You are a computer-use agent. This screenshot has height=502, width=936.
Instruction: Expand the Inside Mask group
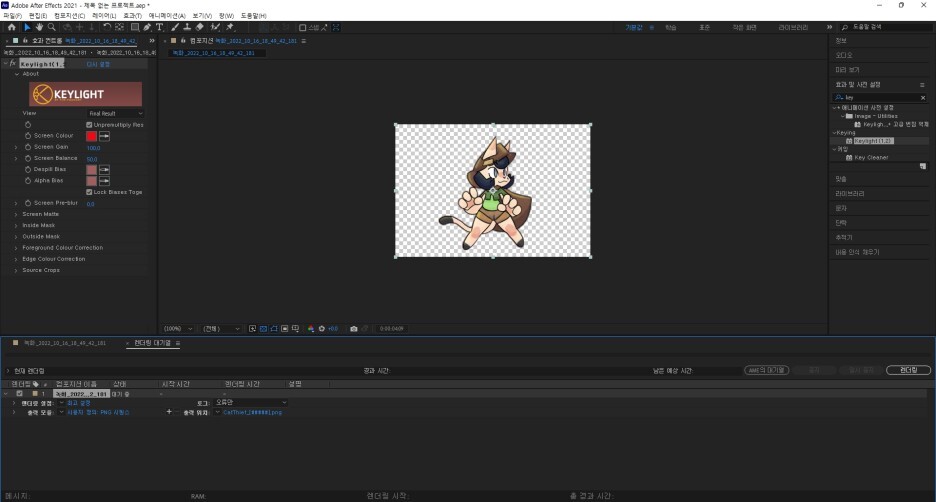(16, 226)
